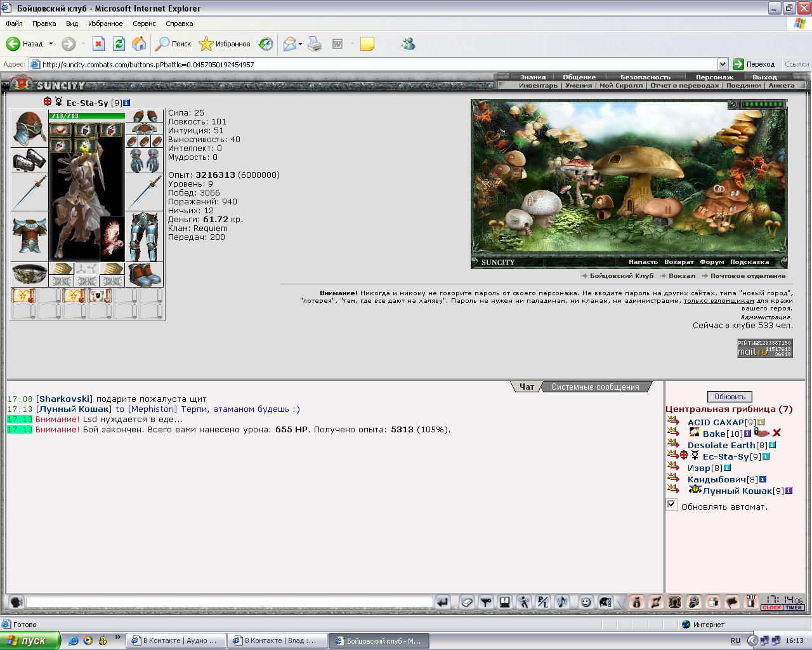Go to Бойцовский Клуб location

tap(621, 276)
